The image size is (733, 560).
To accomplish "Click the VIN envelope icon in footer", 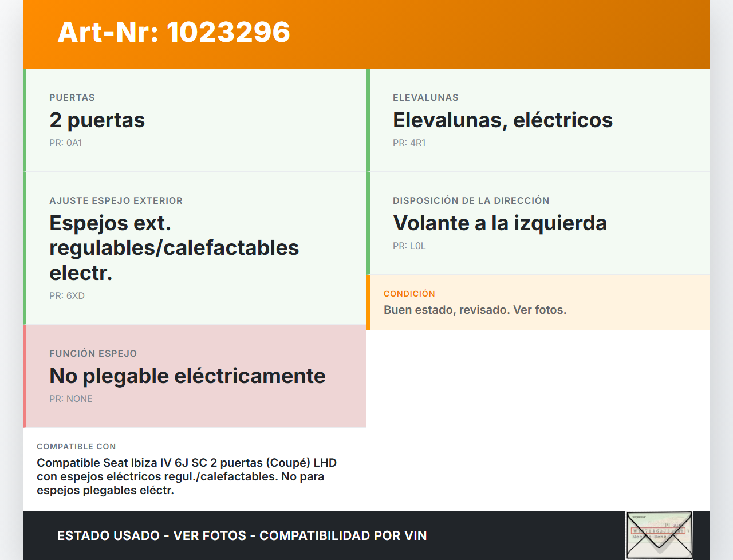I will pos(659,535).
